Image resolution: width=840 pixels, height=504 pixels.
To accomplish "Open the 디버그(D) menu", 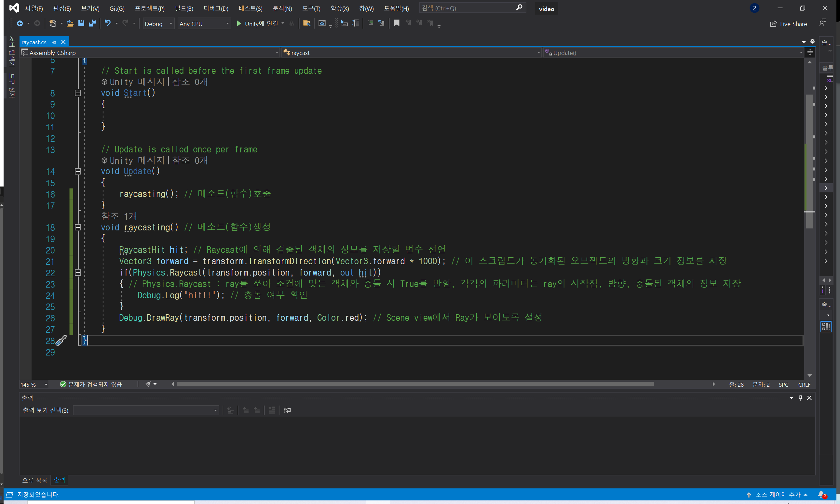I will coord(216,8).
